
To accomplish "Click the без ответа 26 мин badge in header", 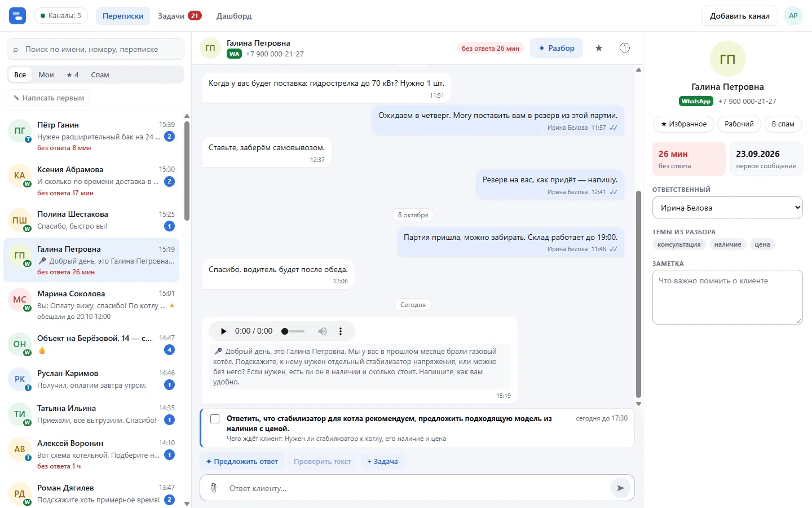I will tap(490, 48).
